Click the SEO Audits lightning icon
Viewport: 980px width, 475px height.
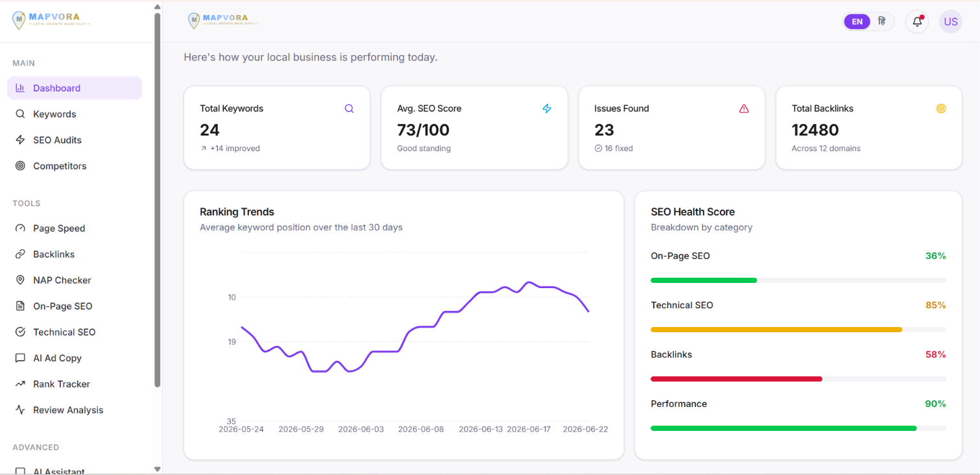click(20, 140)
